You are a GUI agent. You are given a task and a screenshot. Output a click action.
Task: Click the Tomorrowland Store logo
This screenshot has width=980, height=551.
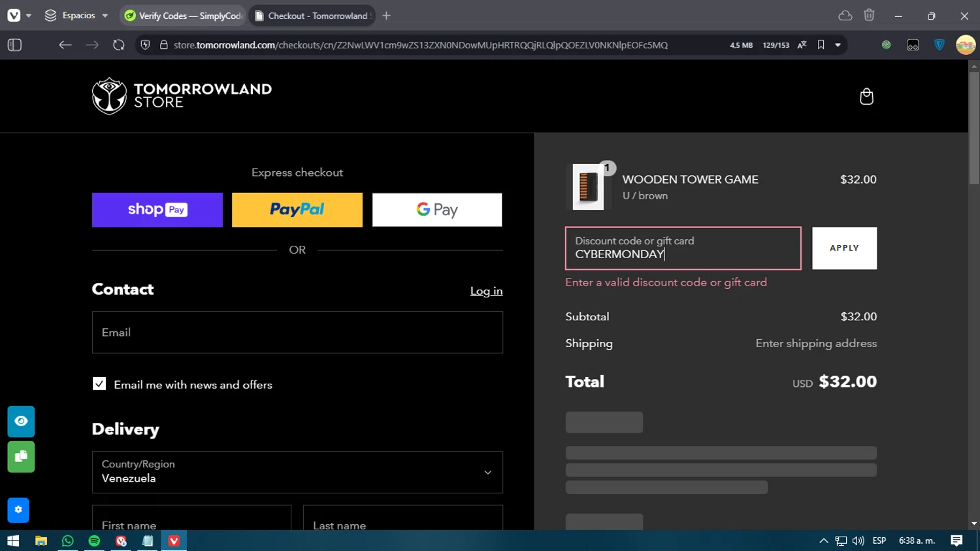coord(182,96)
